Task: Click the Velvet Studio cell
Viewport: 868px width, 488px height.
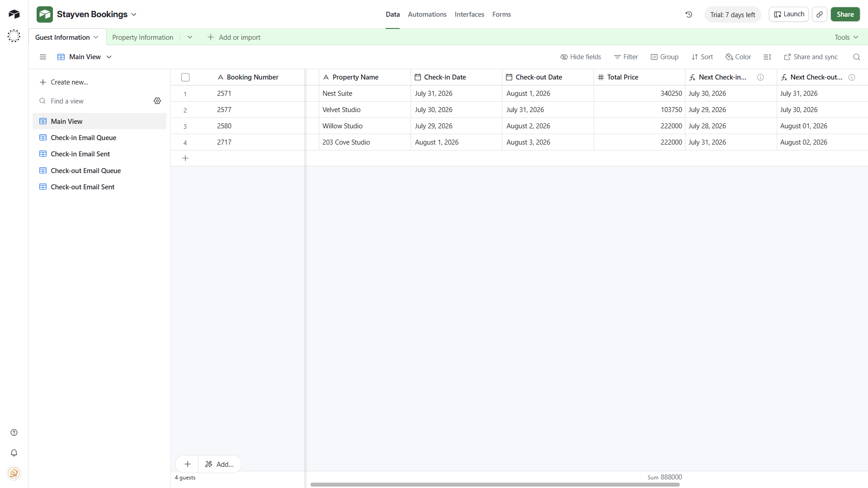Action: pyautogui.click(x=365, y=110)
